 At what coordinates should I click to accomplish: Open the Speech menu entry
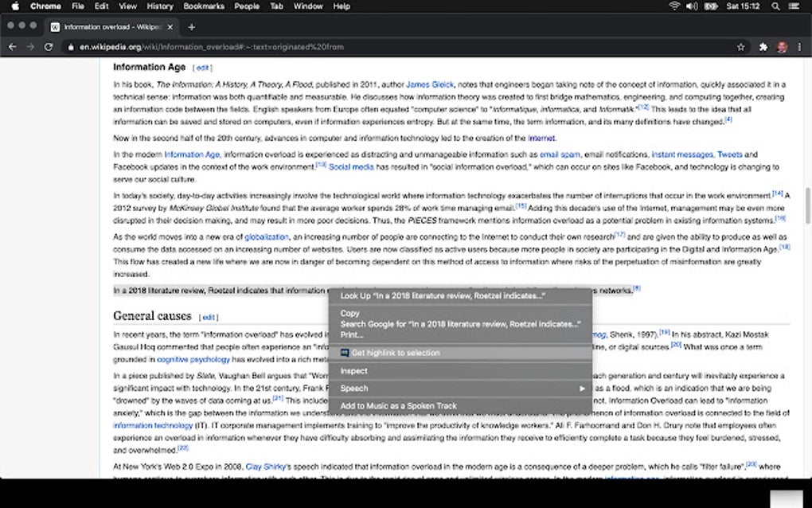coord(460,389)
